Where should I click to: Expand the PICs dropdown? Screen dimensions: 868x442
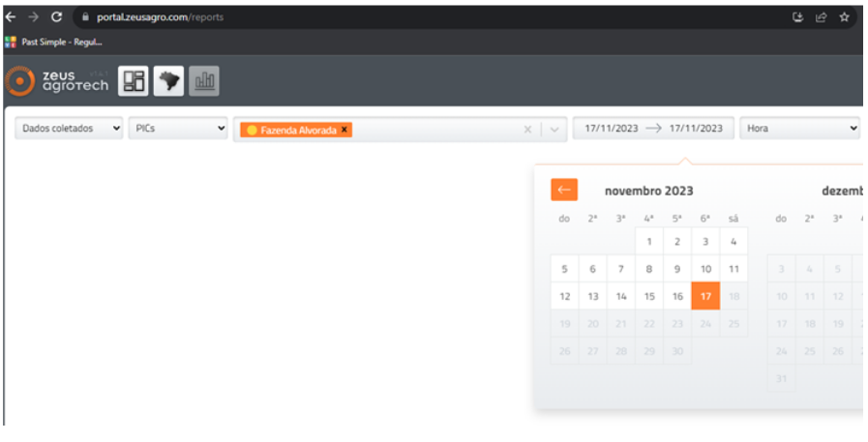[x=177, y=129]
